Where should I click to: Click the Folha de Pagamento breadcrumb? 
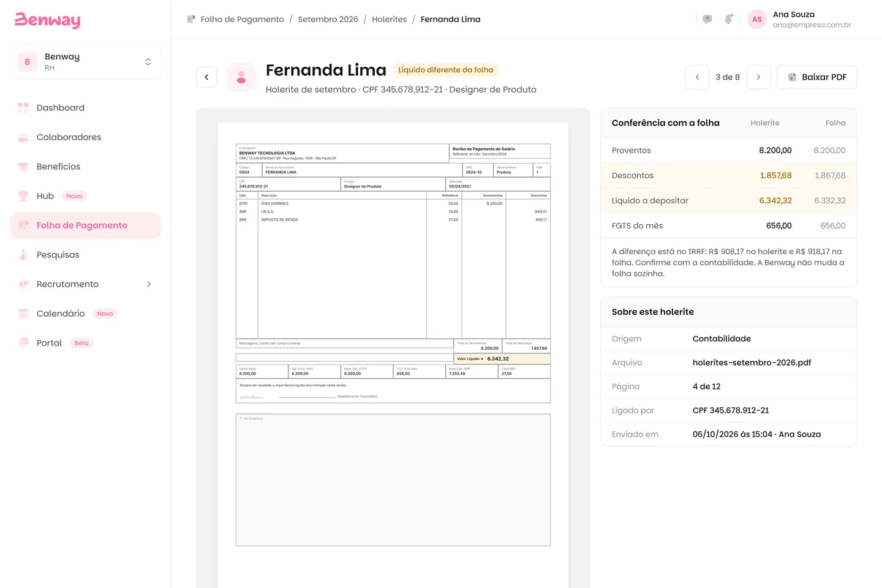[x=243, y=20]
